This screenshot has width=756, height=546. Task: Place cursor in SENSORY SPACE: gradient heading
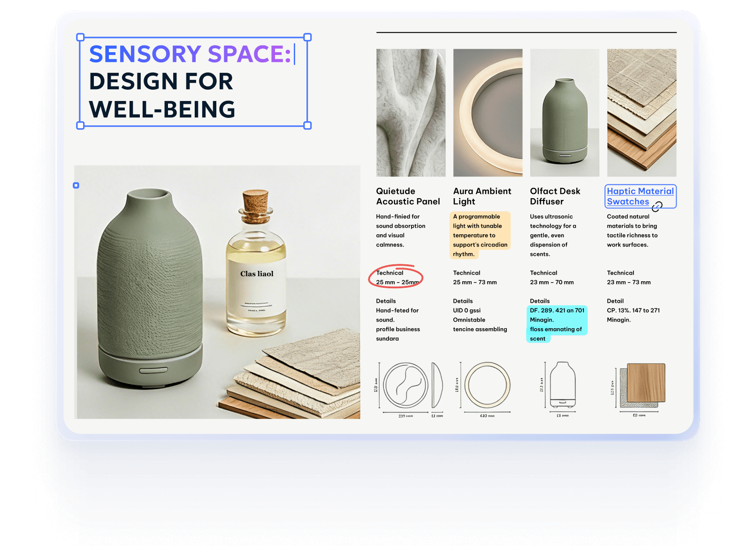(x=190, y=54)
